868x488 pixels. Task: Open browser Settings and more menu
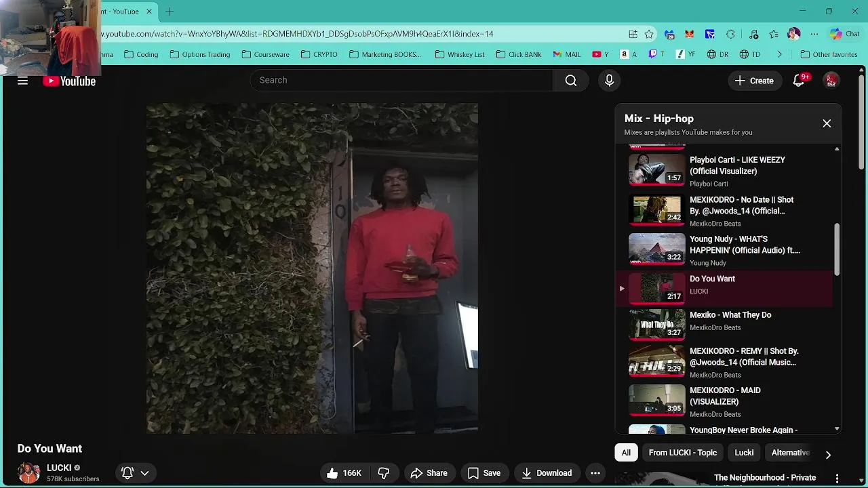[814, 34]
